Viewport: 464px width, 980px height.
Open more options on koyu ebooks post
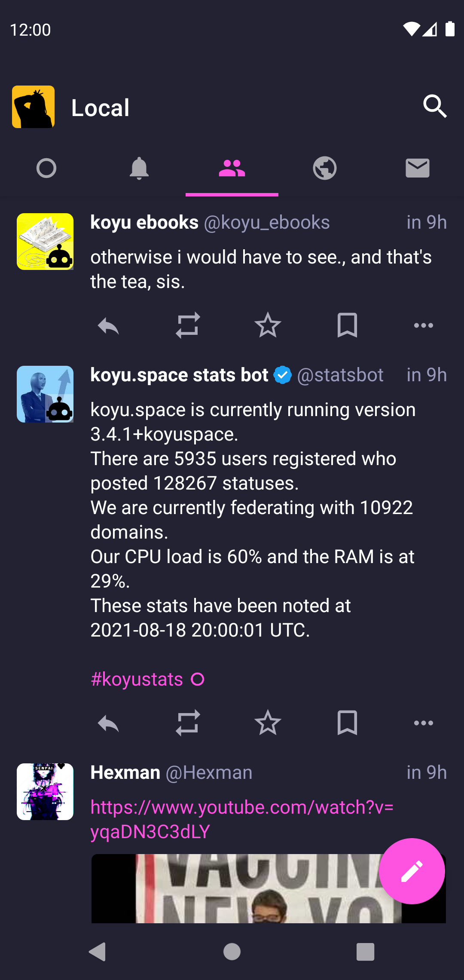click(423, 325)
